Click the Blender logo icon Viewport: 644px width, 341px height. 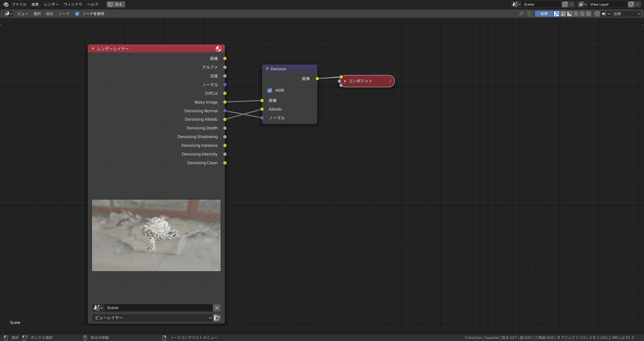click(x=5, y=4)
